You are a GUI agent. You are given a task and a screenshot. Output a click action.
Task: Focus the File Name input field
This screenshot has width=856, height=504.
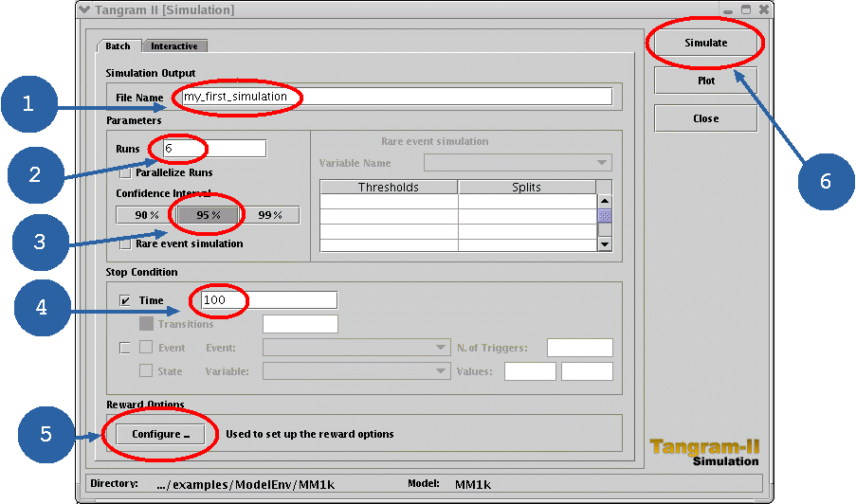click(397, 97)
